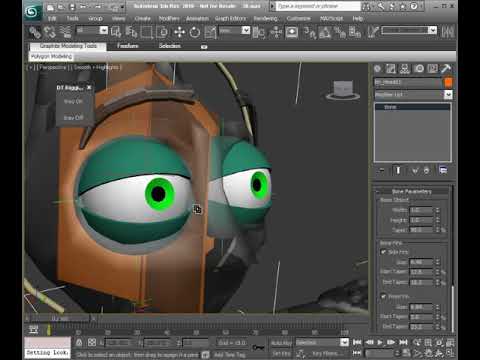Click the Polygon Modeling panel label
Screen dimensions: 480x360
pyautogui.click(x=52, y=57)
